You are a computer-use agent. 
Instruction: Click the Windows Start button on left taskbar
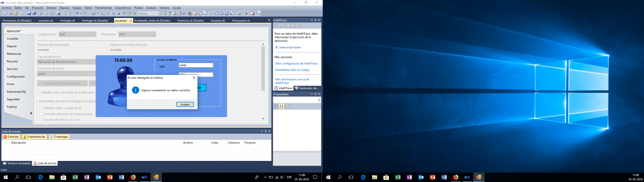6,177
